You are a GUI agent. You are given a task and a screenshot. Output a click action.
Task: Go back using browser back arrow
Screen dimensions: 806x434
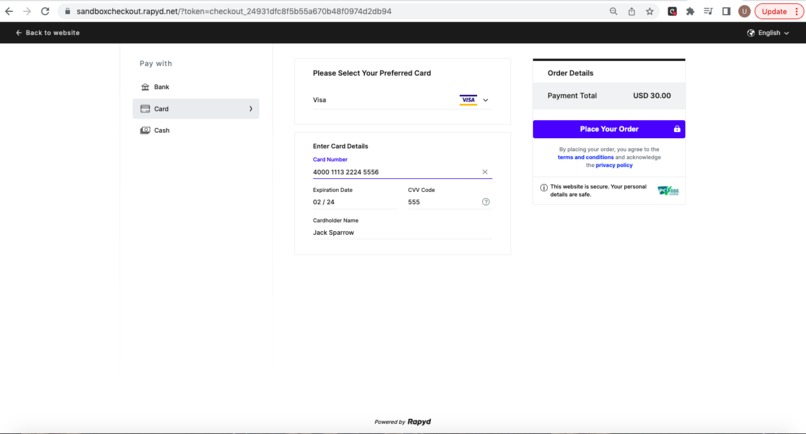[9, 11]
